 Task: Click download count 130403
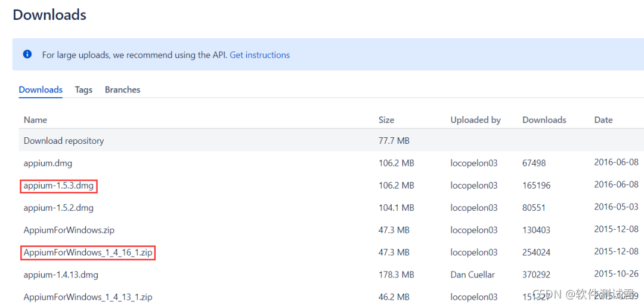point(537,230)
